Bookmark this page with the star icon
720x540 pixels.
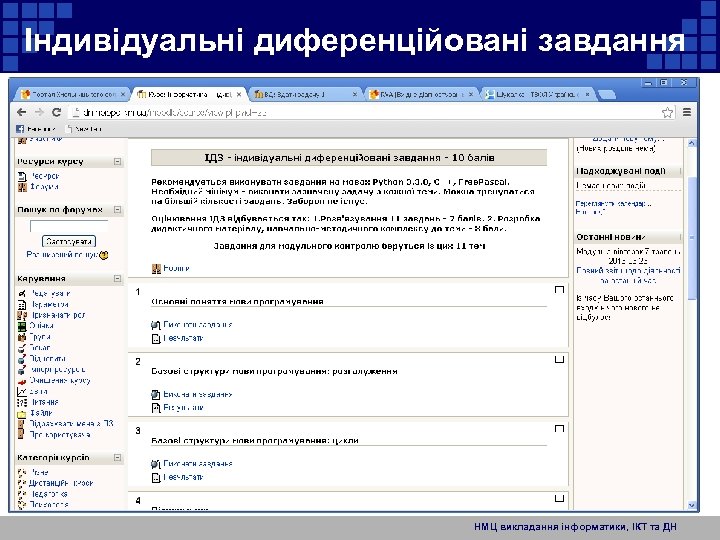(667, 112)
